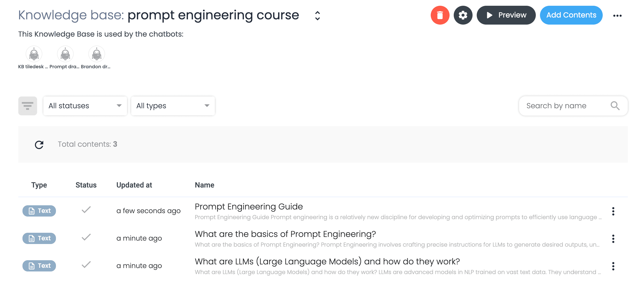Viewport: 644px width, 295px height.
Task: Open the KB tiledesk chatbot icon
Action: (x=34, y=54)
